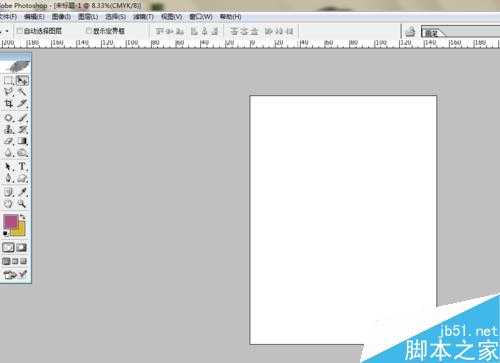The width and height of the screenshot is (500, 363).
Task: Open the 窗口(W) menu
Action: tap(201, 17)
